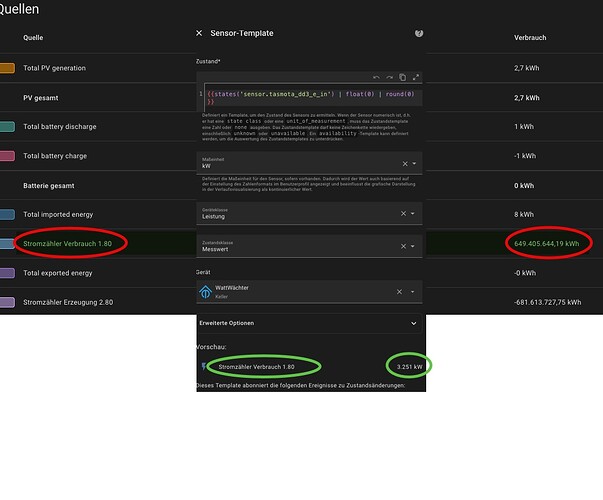Redo edit in the code editor
The width and height of the screenshot is (603, 500).
(x=390, y=77)
